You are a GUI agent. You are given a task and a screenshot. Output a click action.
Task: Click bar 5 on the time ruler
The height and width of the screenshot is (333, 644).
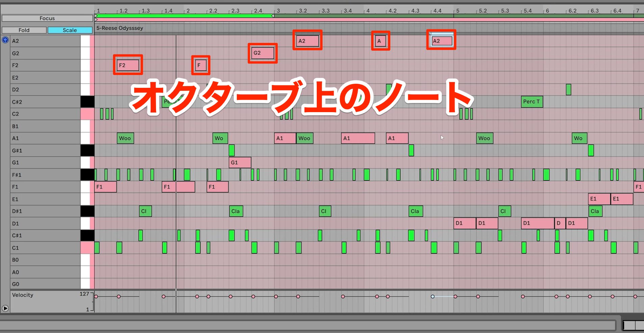[458, 11]
